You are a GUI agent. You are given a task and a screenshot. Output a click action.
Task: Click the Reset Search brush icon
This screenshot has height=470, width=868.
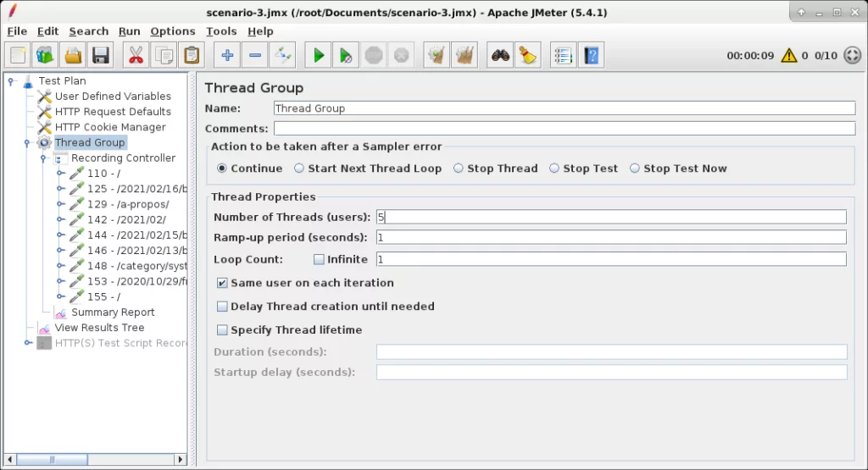[528, 55]
